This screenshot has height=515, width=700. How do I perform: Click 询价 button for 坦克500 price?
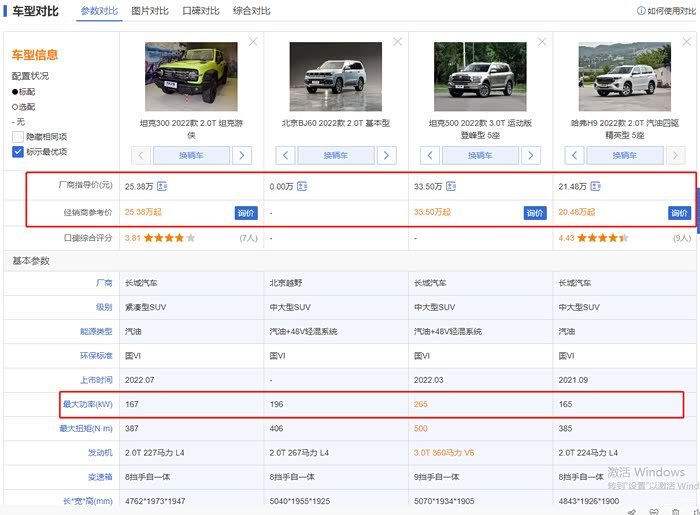coord(535,213)
